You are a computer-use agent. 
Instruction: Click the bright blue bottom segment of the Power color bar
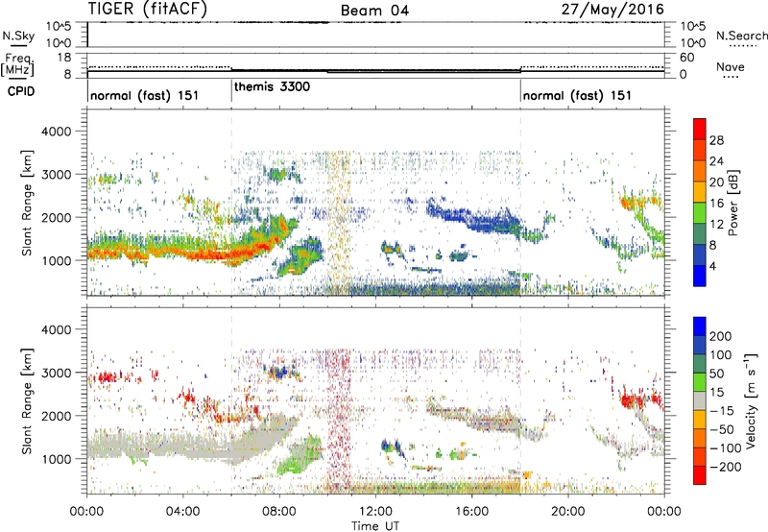(700, 277)
